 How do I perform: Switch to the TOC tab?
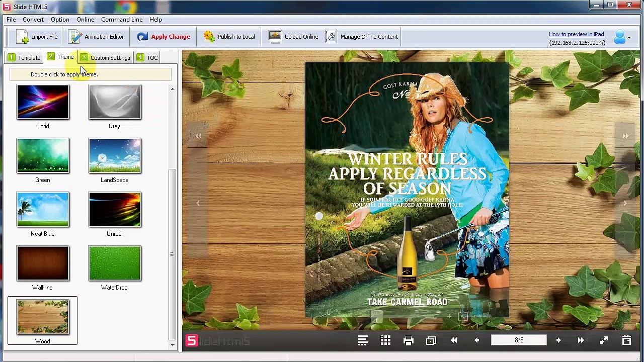tap(147, 58)
